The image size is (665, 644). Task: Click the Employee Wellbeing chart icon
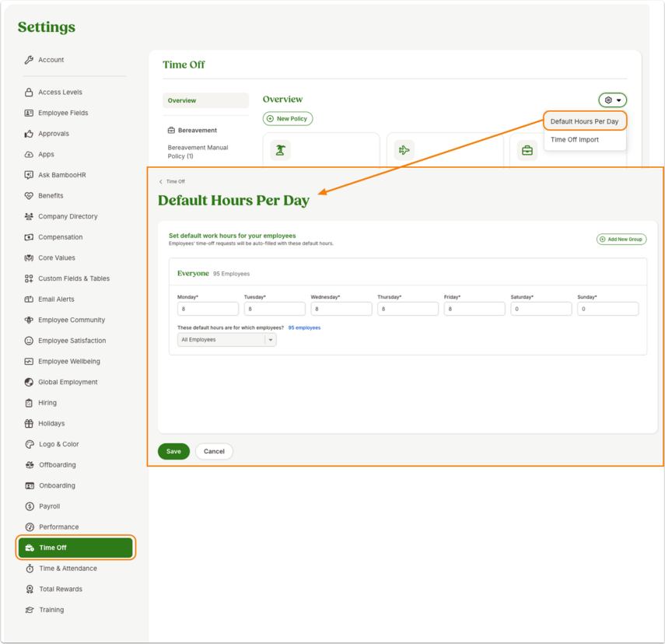coord(29,362)
